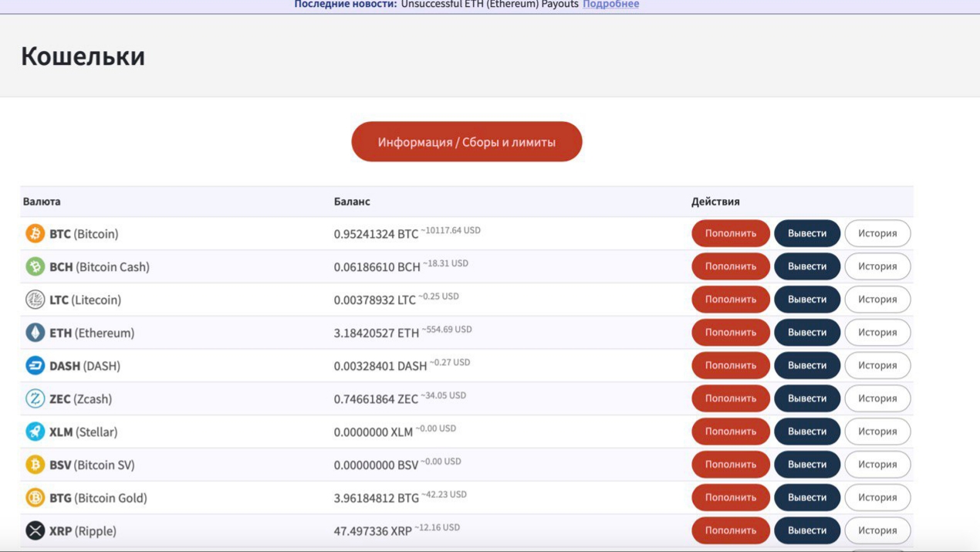Screen dimensions: 980x552
Task: Click the 0.06186610 BCH balance
Action: coord(377,267)
